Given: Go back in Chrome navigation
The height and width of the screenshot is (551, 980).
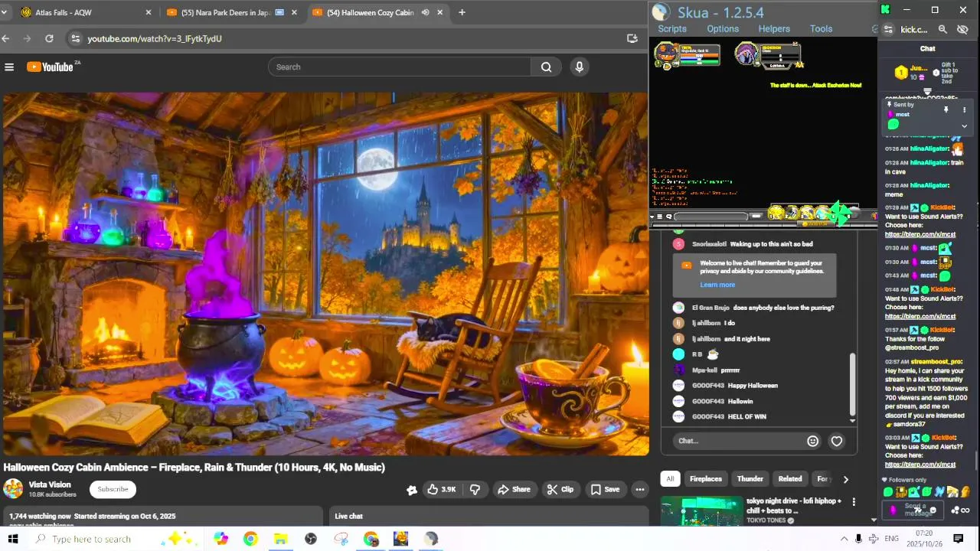Looking at the screenshot, I should point(6,38).
